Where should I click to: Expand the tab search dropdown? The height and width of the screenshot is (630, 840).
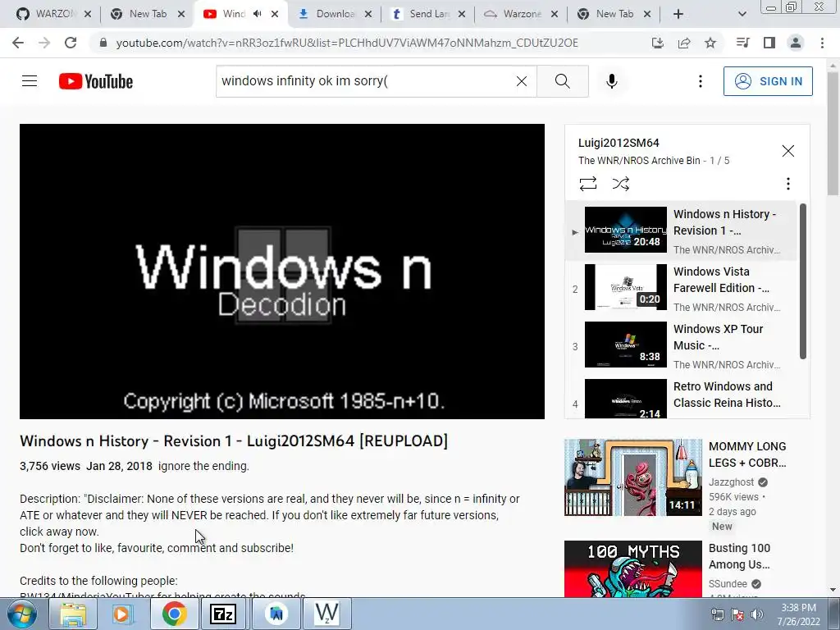click(742, 14)
